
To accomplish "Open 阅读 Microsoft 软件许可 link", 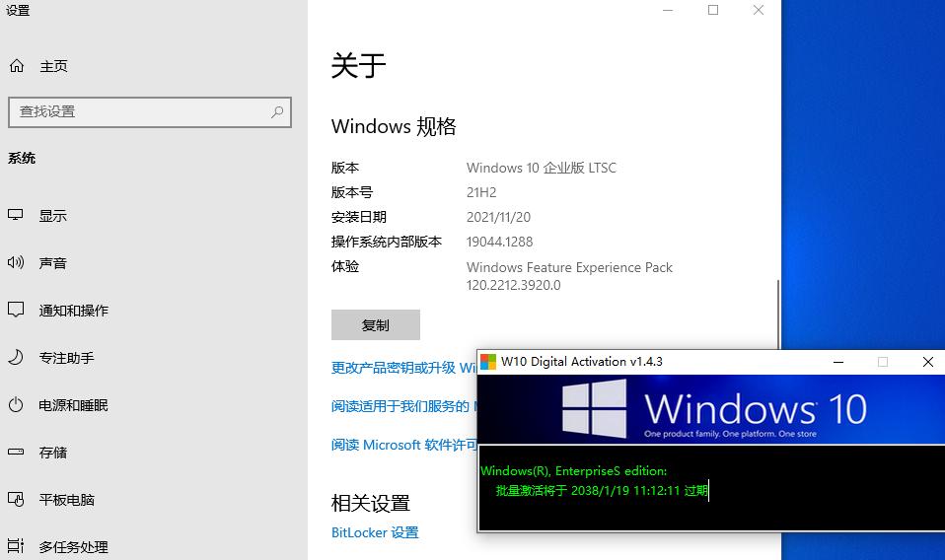I will pos(403,445).
